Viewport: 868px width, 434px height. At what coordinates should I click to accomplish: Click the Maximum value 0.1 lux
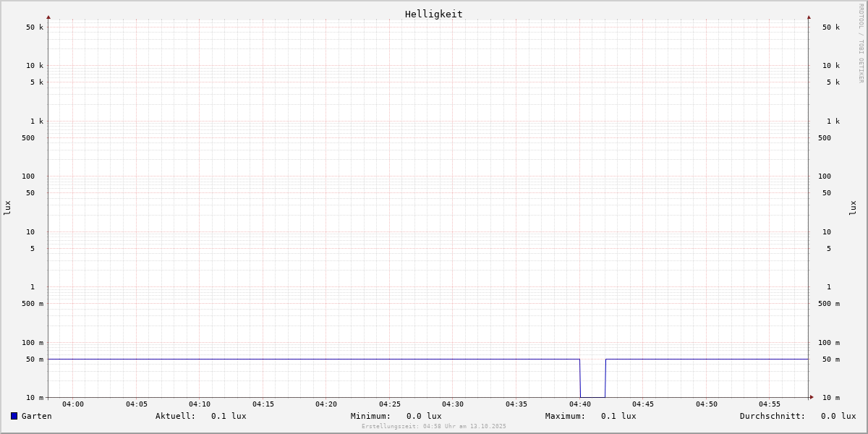tap(618, 416)
